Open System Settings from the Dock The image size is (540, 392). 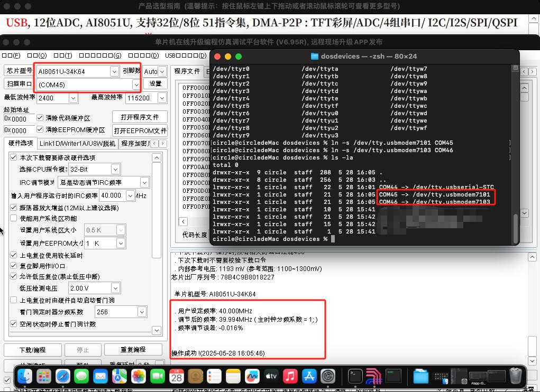coord(328,376)
